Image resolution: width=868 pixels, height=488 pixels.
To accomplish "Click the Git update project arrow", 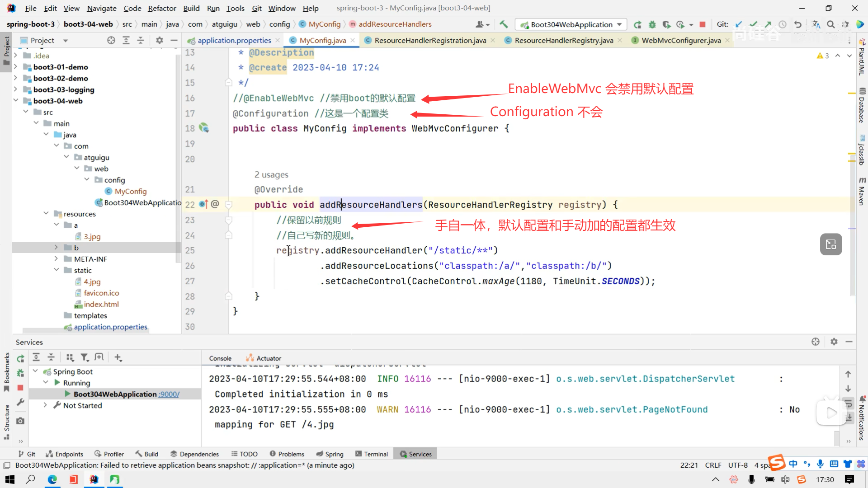I will (x=739, y=24).
